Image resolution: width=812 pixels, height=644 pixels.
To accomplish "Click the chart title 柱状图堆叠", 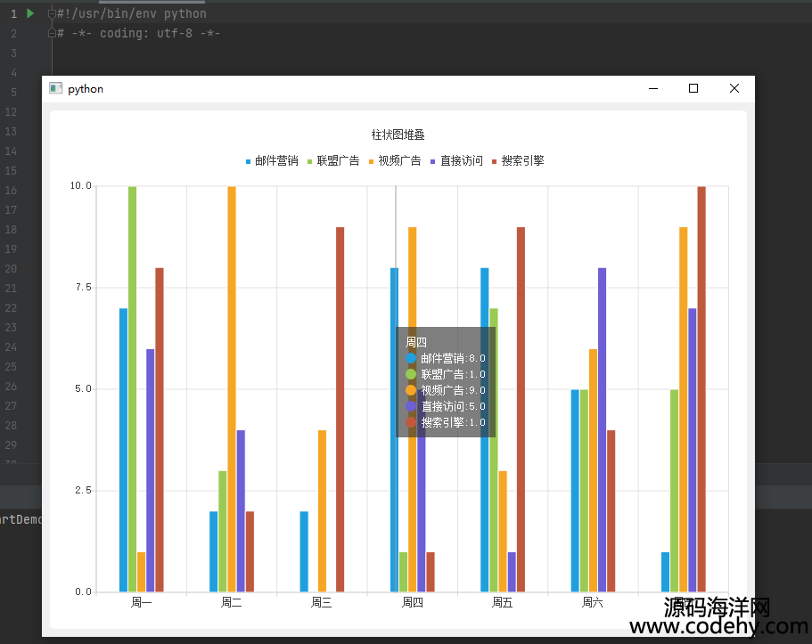I will 398,135.
